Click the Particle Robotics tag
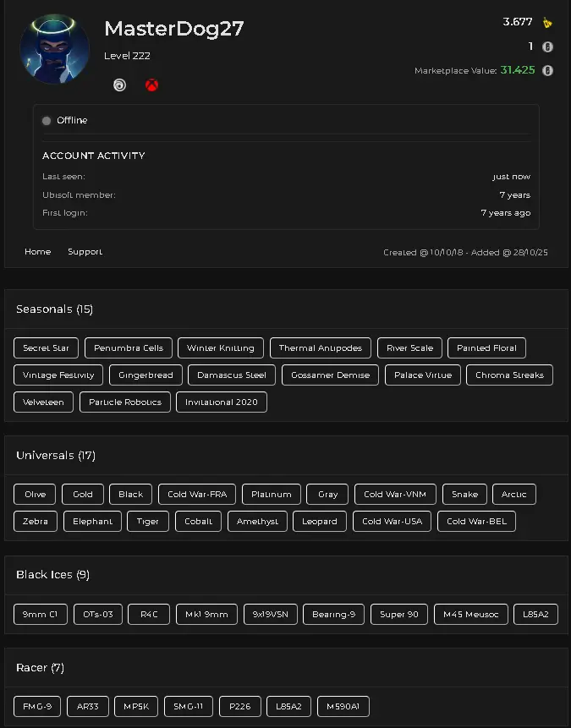 pos(125,402)
